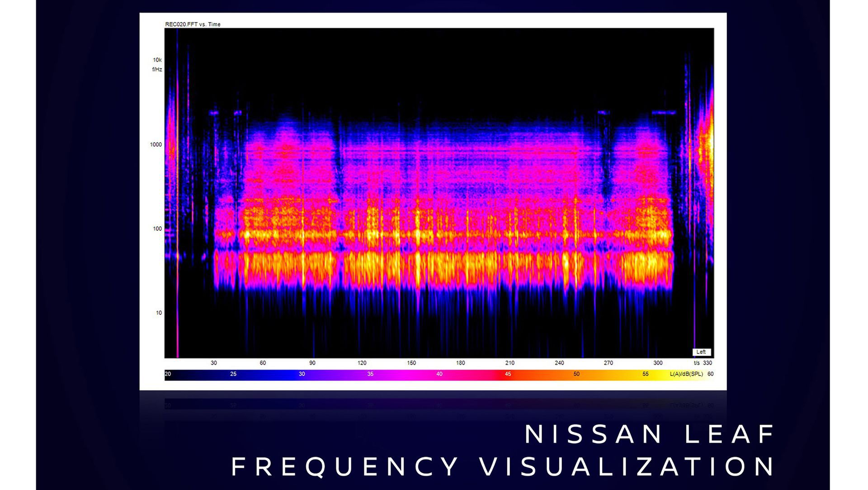Click the 'f/Hz' axis unit label
This screenshot has width=868, height=490.
tap(157, 69)
